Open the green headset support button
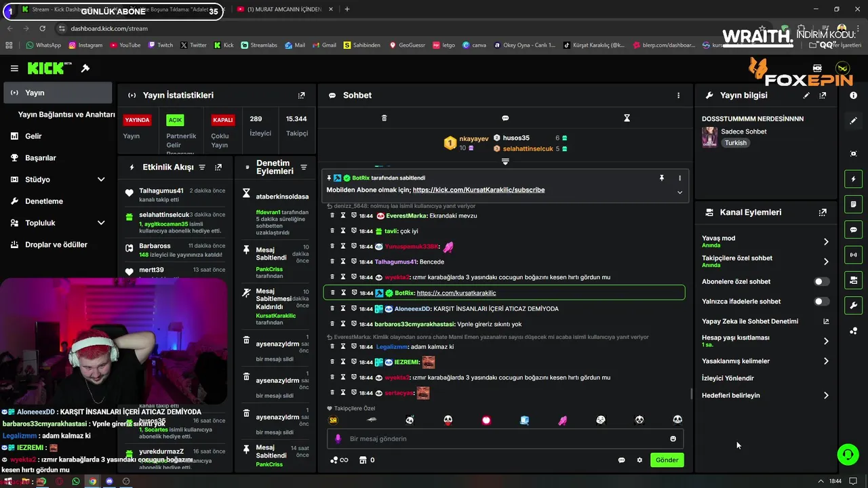Image resolution: width=868 pixels, height=488 pixels. pos(848,454)
